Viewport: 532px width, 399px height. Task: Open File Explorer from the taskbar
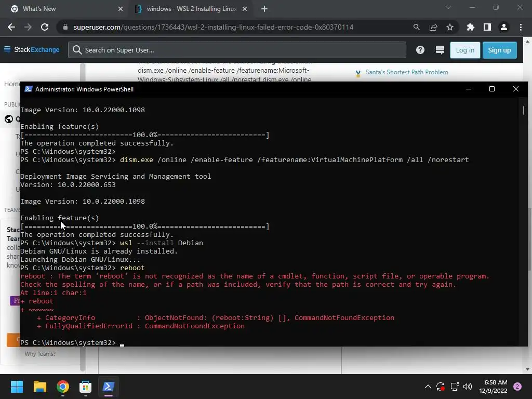click(x=39, y=387)
